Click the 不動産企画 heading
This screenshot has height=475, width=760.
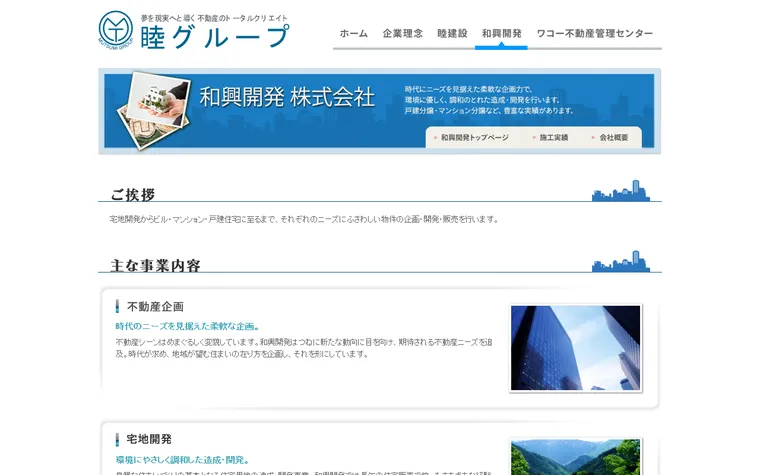coord(155,306)
